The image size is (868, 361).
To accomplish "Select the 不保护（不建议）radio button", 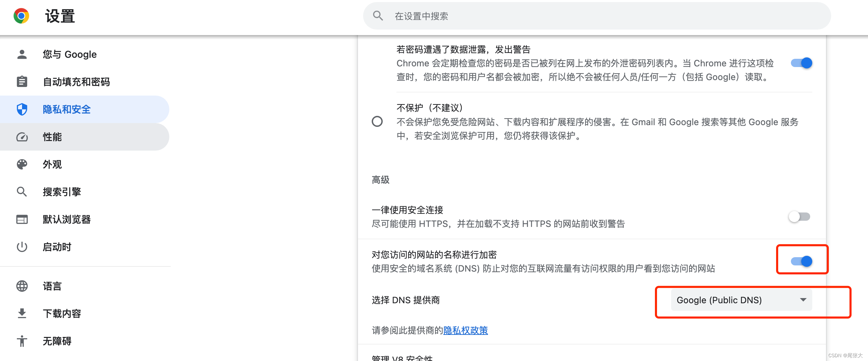I will pos(377,122).
